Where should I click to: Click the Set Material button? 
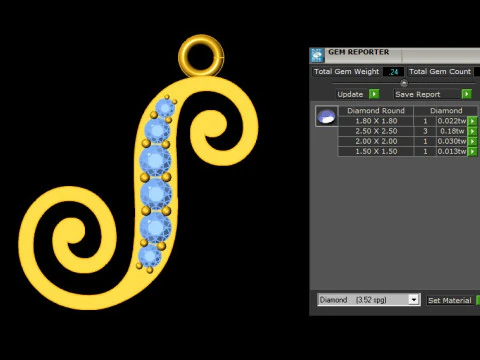pos(450,300)
